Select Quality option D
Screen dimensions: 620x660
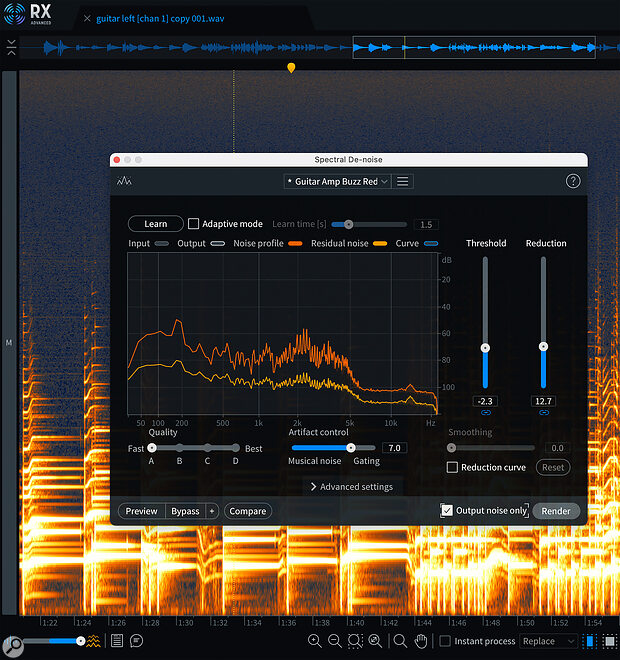(236, 447)
